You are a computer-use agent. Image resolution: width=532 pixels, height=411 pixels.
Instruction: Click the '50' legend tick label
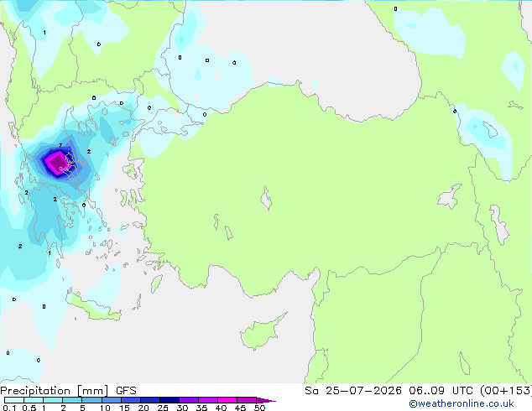point(259,408)
